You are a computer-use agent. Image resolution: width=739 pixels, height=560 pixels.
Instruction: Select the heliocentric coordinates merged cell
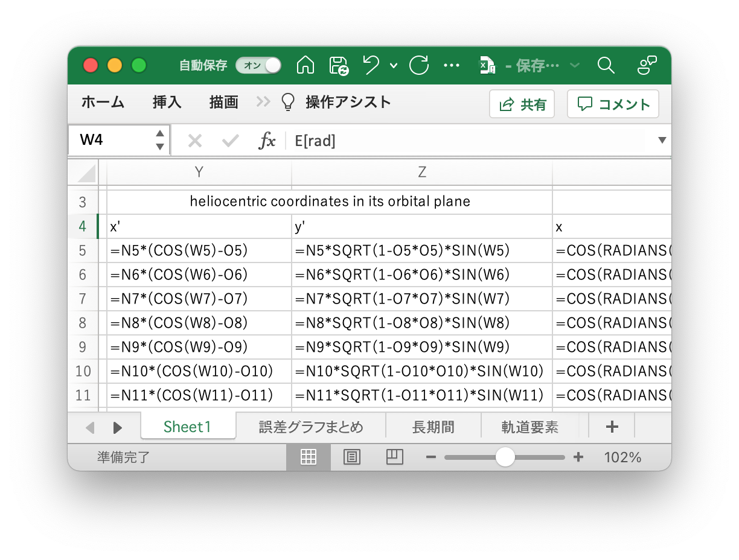[x=330, y=202]
